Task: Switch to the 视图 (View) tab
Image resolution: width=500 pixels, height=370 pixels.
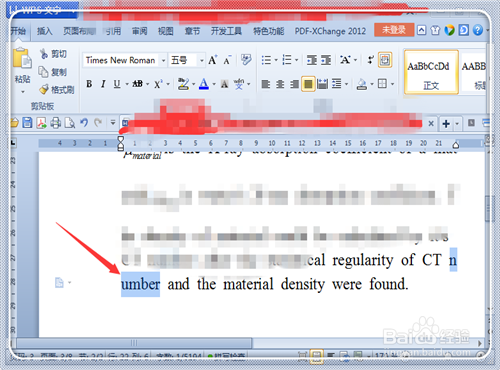Action: (165, 31)
